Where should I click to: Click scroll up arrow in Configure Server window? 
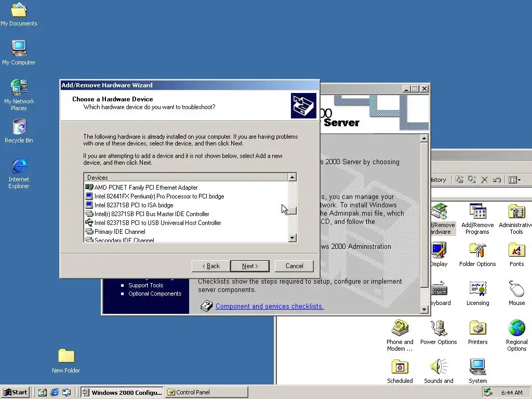click(x=424, y=138)
